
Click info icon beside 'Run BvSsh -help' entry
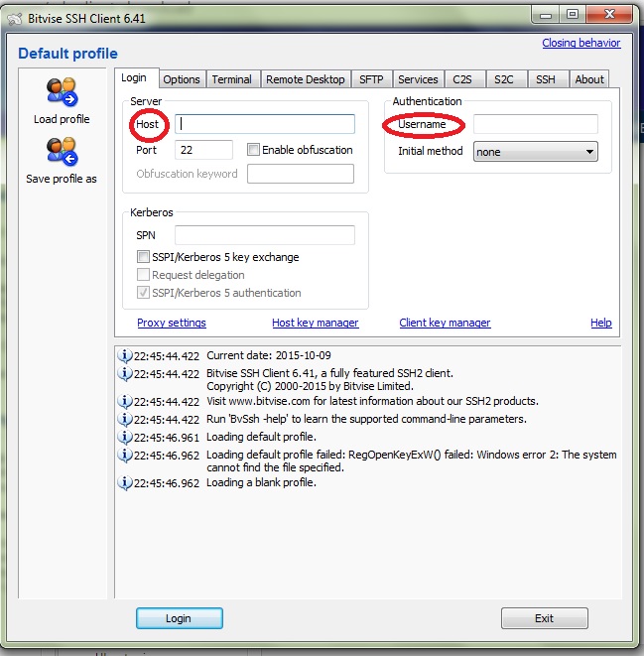(x=125, y=419)
